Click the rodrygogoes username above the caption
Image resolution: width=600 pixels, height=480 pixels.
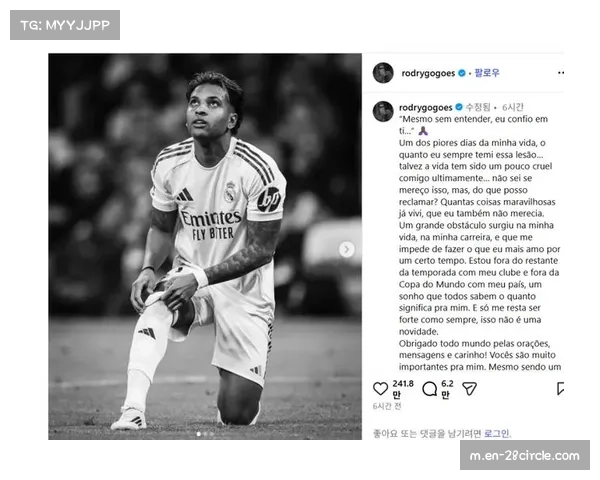426,108
